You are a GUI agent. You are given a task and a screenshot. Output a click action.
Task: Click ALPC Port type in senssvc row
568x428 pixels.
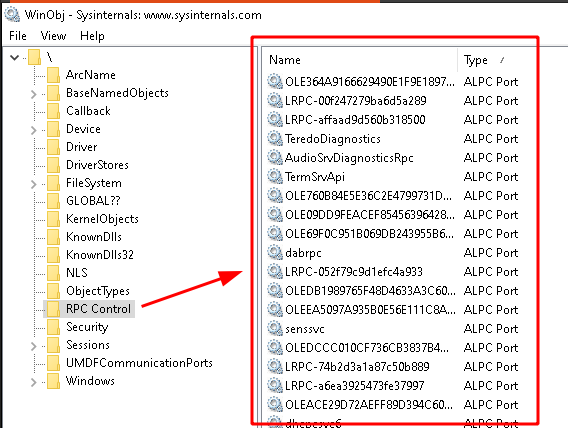click(491, 329)
